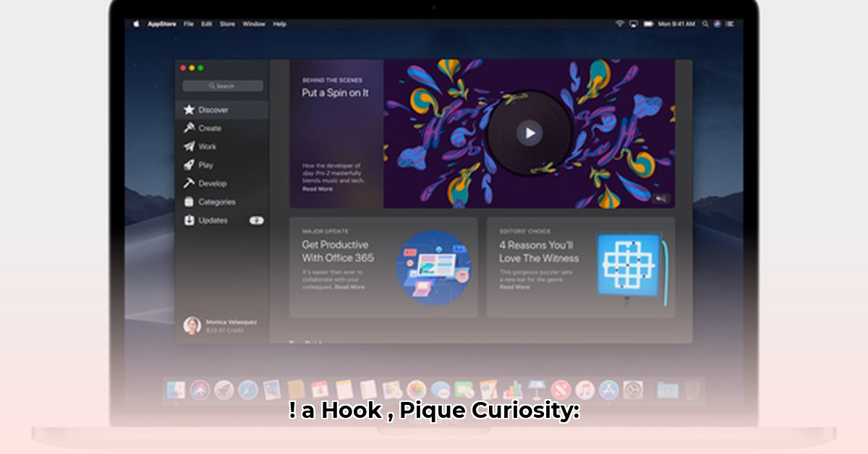Open Spotlight search in the menu bar
The height and width of the screenshot is (454, 868).
click(705, 24)
